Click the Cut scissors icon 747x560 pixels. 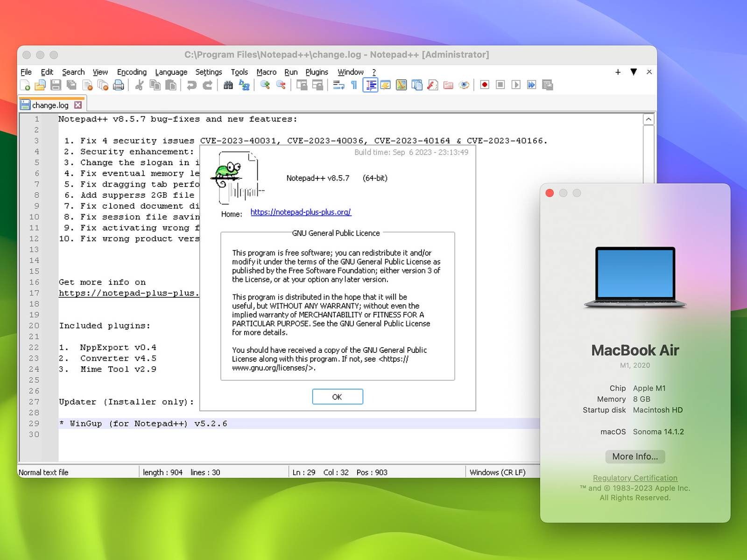[x=139, y=85]
